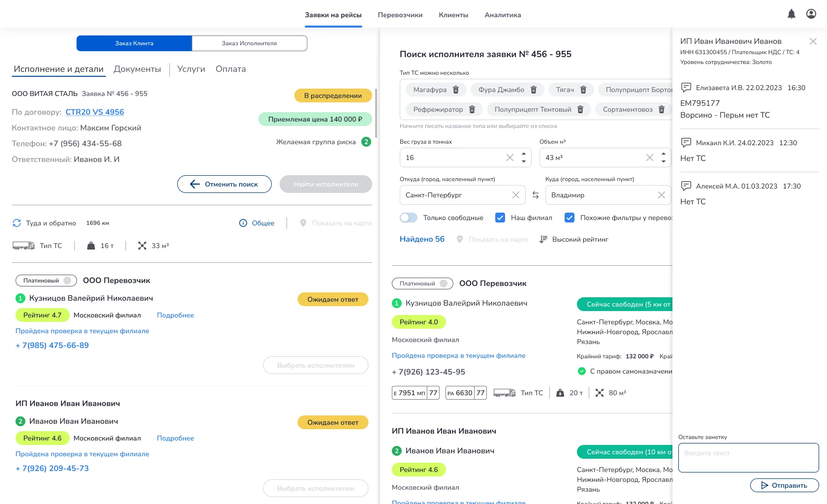Toggle Платиновый switch in left carrier card

67,281
